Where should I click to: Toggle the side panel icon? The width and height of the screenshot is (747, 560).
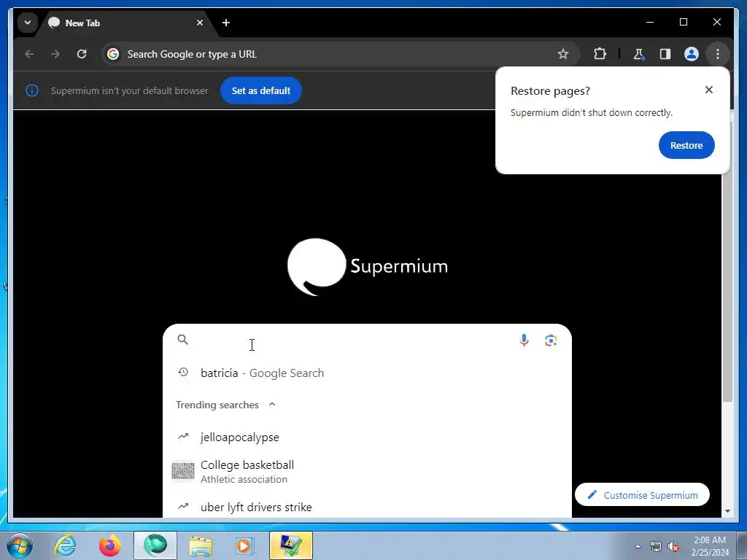click(x=665, y=54)
